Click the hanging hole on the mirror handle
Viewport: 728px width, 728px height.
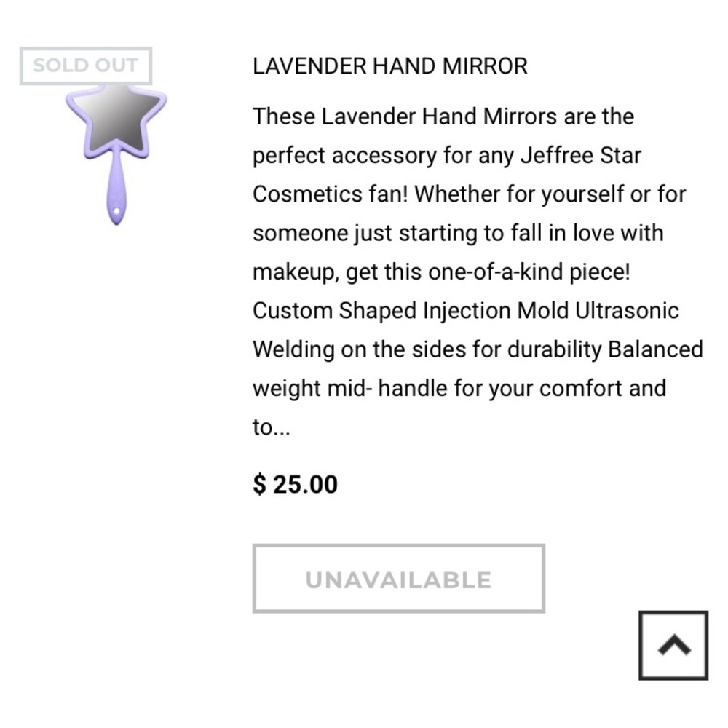click(116, 212)
